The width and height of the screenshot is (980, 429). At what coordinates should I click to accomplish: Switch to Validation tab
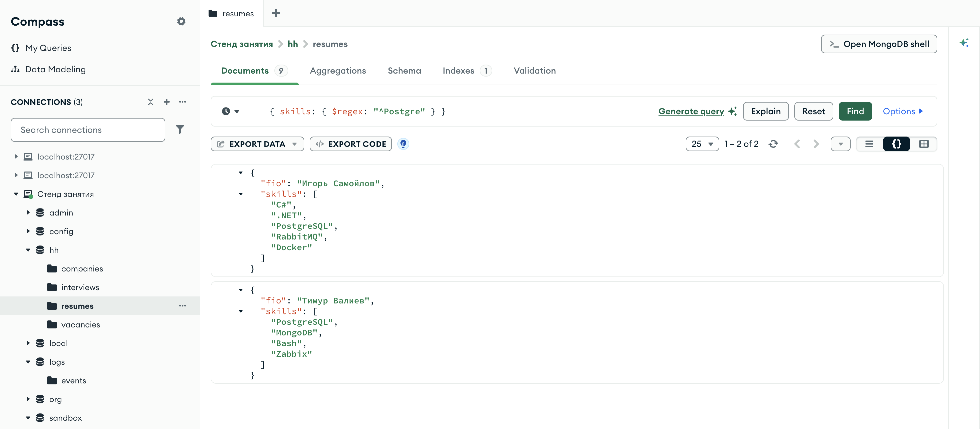(535, 71)
